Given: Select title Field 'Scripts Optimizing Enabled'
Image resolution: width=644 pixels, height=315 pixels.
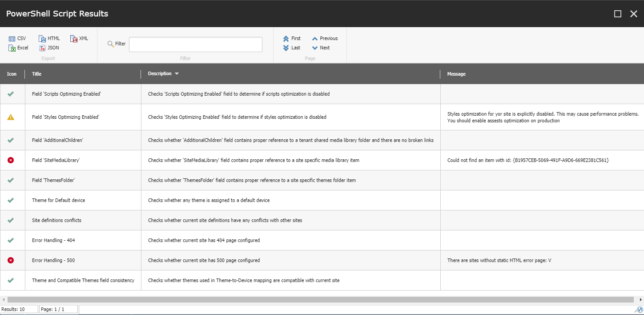Looking at the screenshot, I should (x=67, y=94).
